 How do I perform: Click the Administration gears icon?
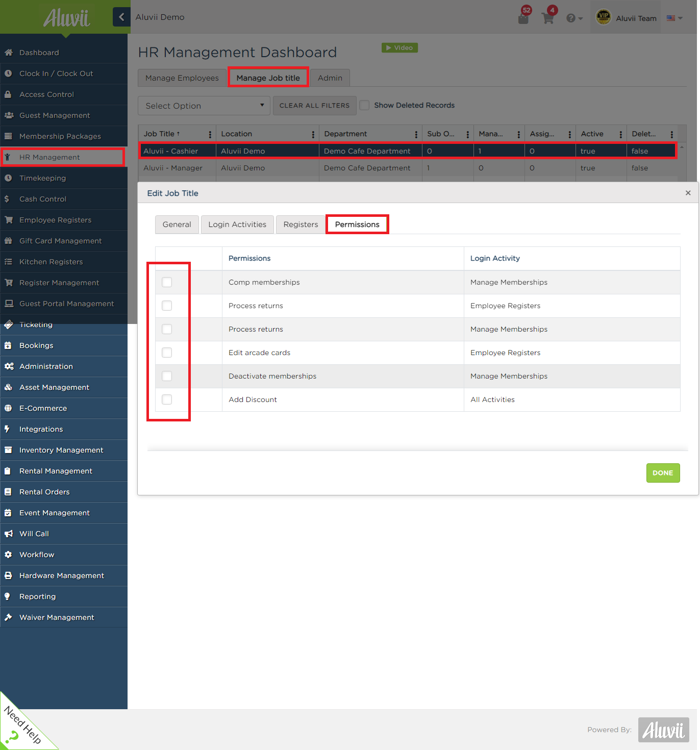tap(9, 366)
